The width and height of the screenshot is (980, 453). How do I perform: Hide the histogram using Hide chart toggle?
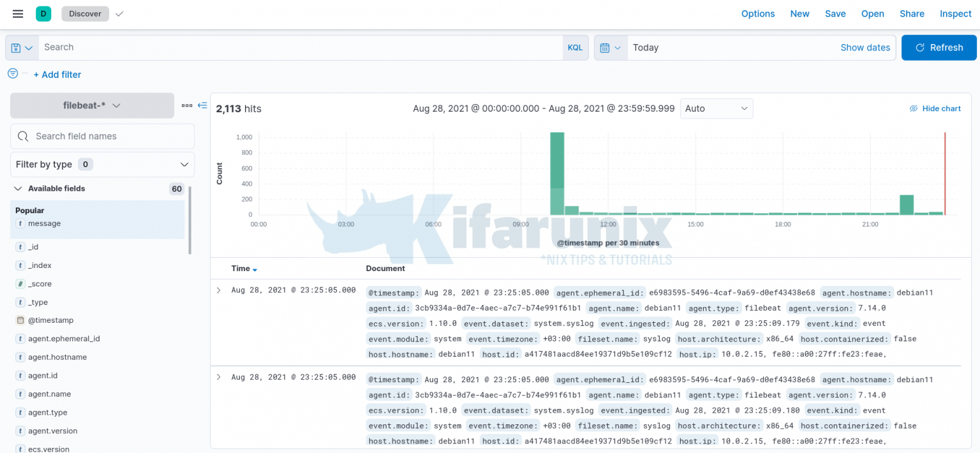click(935, 108)
